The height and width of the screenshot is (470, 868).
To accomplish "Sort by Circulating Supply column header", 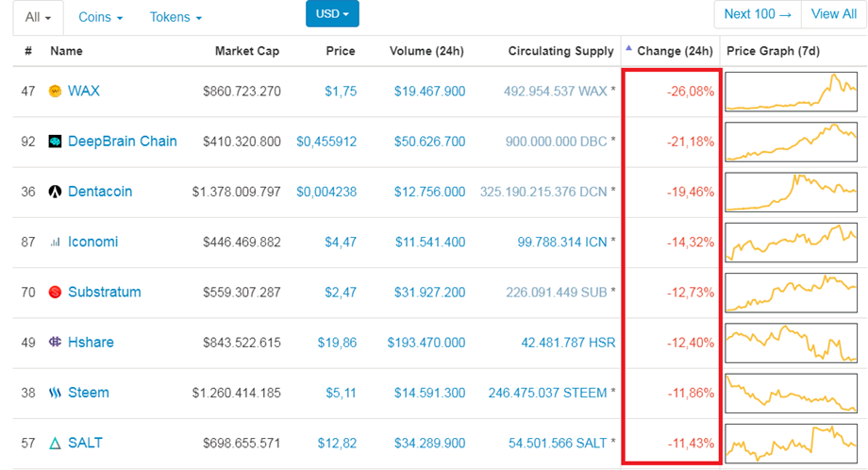I will pos(560,51).
